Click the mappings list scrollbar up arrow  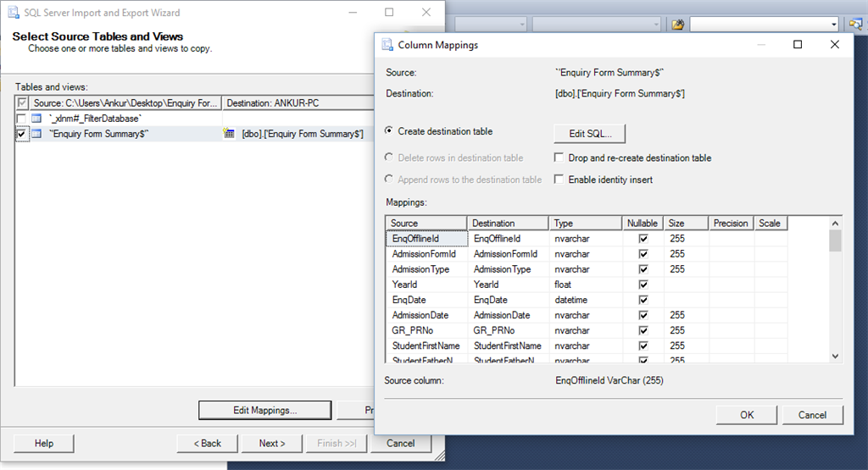click(835, 224)
